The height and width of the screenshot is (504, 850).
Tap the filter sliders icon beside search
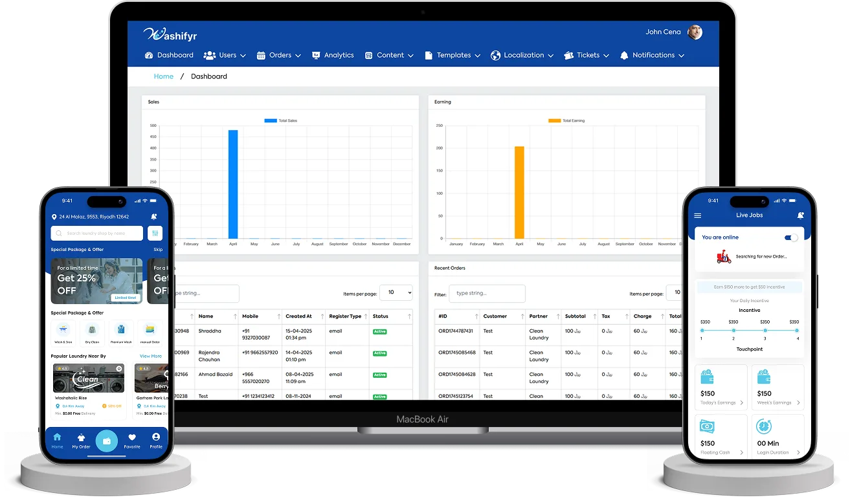click(155, 234)
